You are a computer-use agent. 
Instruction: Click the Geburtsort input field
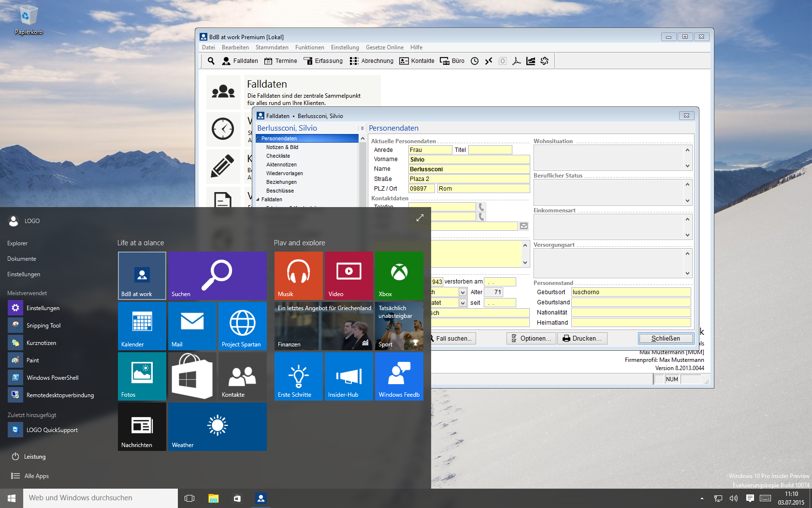[631, 292]
